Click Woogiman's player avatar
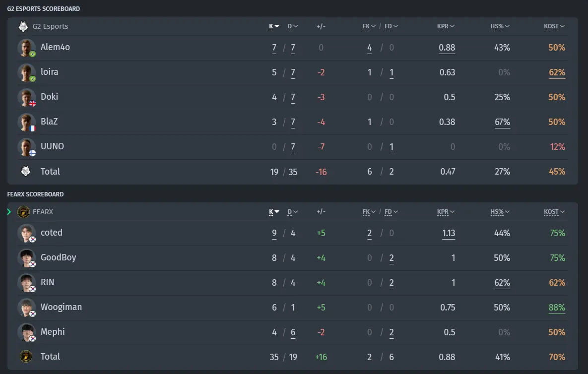Viewport: 588px width, 374px height. [x=27, y=308]
